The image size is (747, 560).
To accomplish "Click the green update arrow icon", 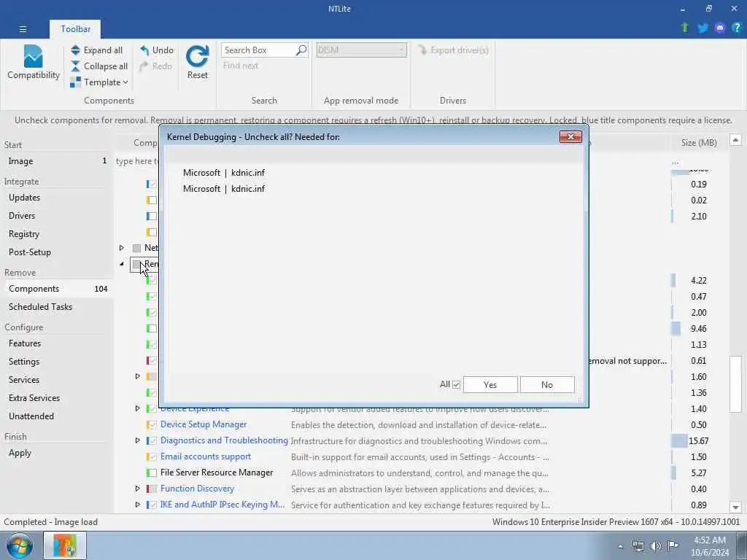I will [684, 28].
